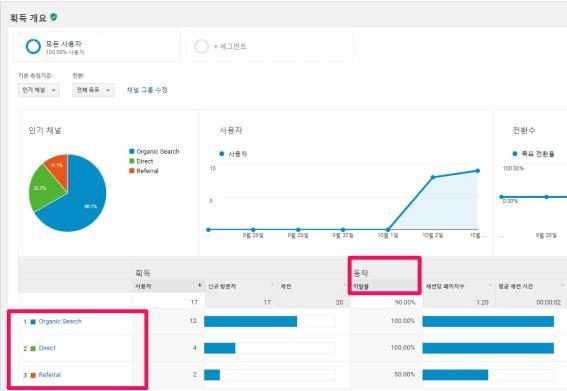Viewport: 567px width, 391px height.
Task: Click the blue ring icon for 모든 사용자 segment
Action: coord(33,47)
